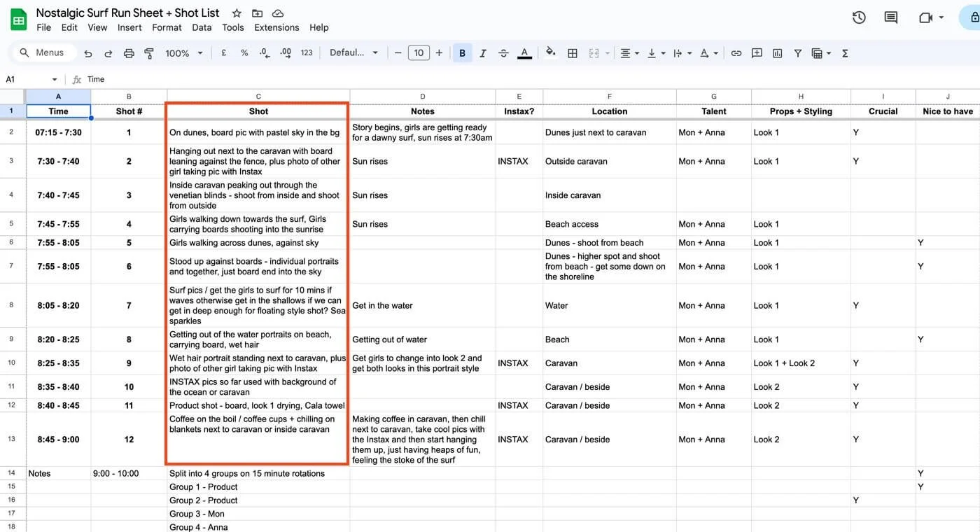The image size is (980, 532).
Task: Open version history via the clock icon
Action: click(859, 17)
